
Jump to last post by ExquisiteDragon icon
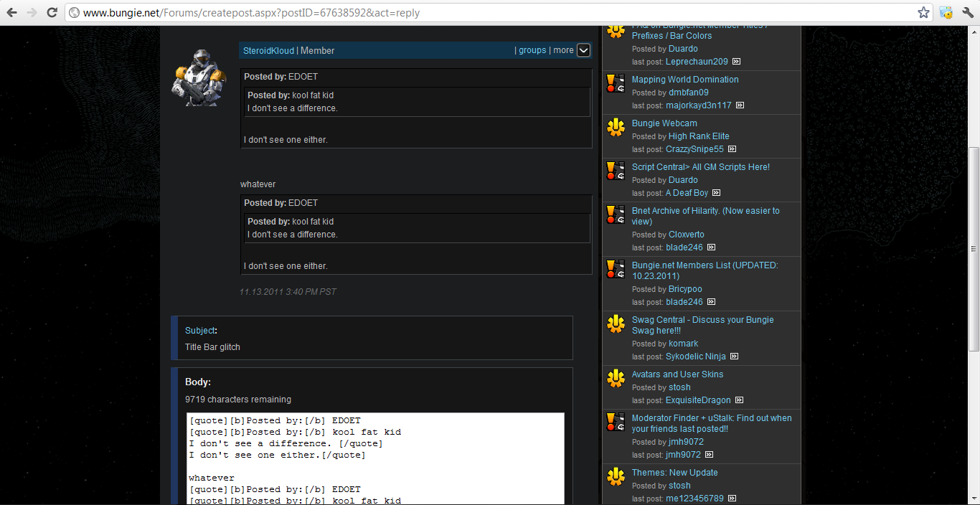coord(739,400)
